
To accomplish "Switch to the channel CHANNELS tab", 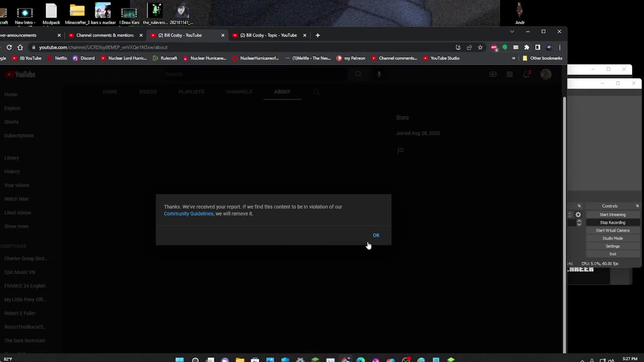I will (239, 92).
